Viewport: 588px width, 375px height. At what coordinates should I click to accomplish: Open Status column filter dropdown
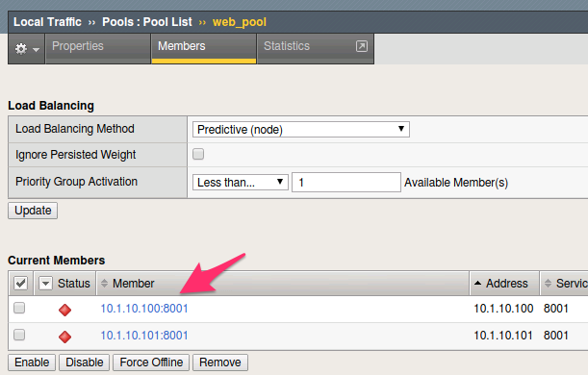pyautogui.click(x=46, y=284)
